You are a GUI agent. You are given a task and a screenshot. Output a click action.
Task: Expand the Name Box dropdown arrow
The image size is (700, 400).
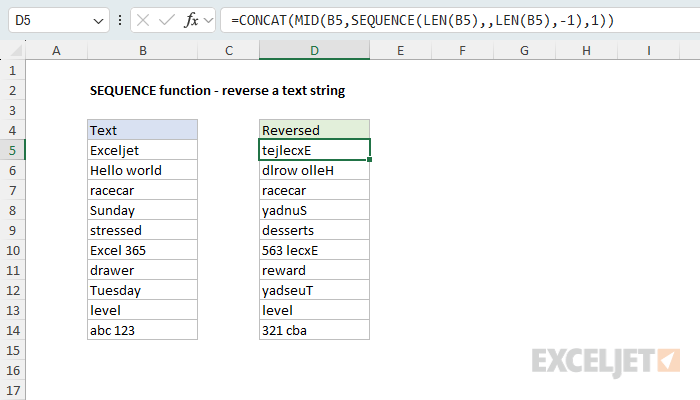(x=98, y=21)
